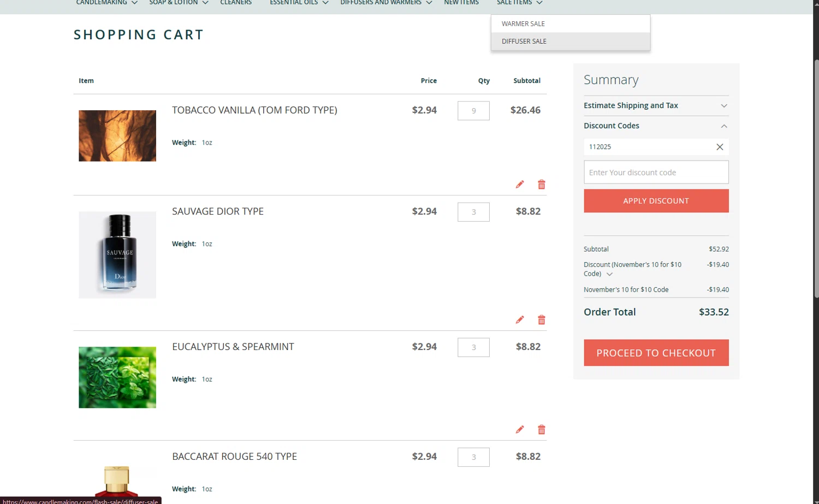Edit the Tobacco Vanilla cart item

point(520,185)
